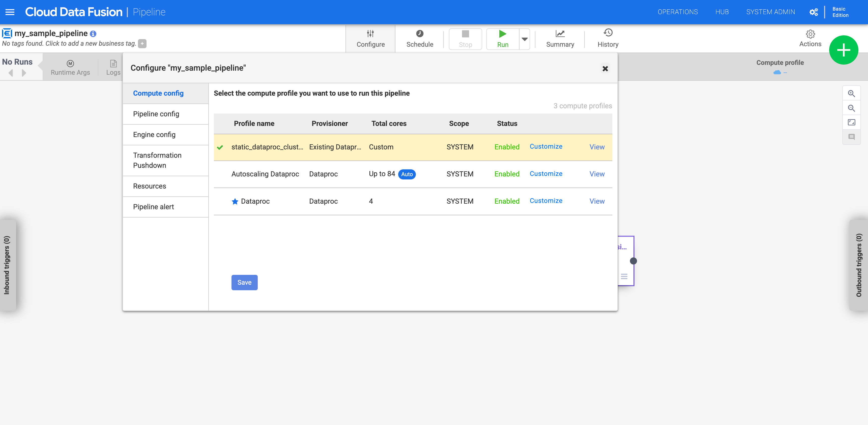Open Pipeline config section
The height and width of the screenshot is (425, 868).
point(156,114)
